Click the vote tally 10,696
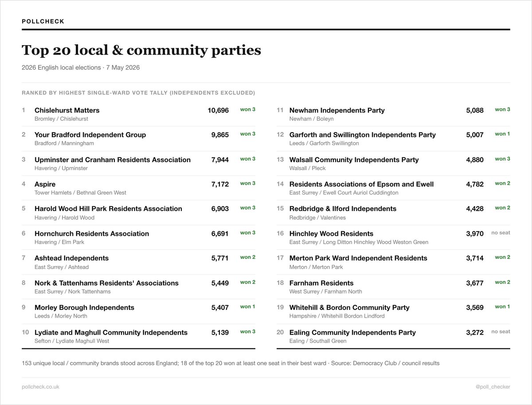The image size is (532, 405). (x=218, y=110)
